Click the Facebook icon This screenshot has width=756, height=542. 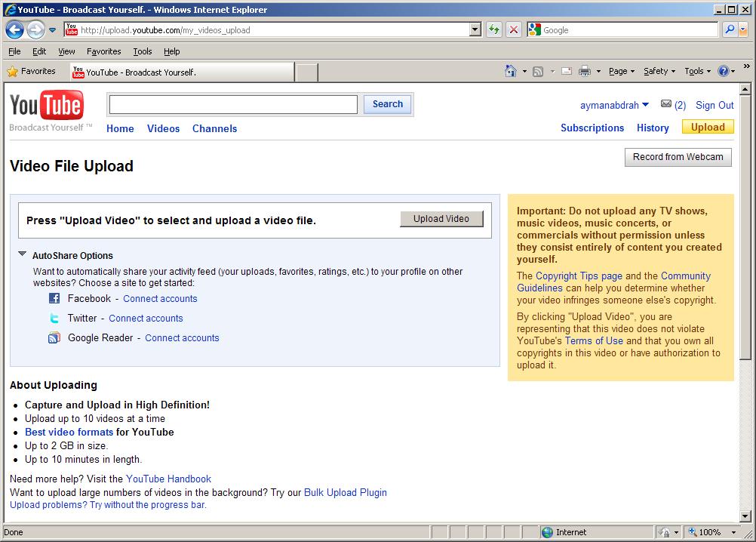(54, 298)
